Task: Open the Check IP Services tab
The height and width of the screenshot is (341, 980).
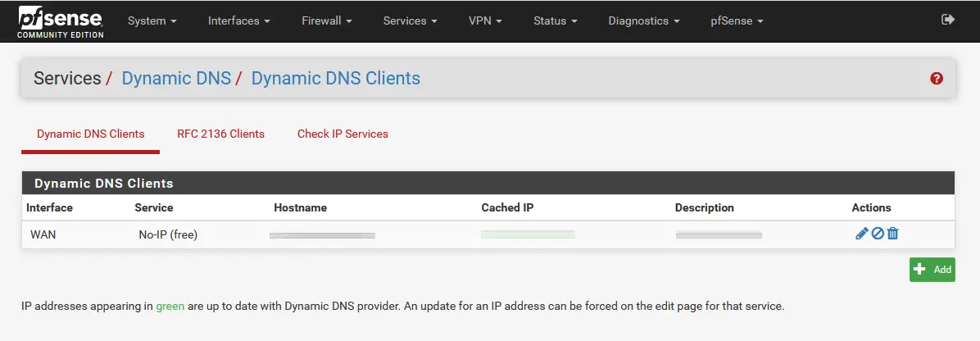Action: pos(343,134)
